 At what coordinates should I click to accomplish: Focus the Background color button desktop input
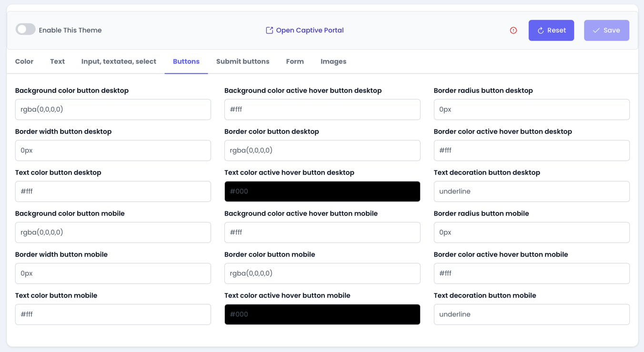[113, 110]
